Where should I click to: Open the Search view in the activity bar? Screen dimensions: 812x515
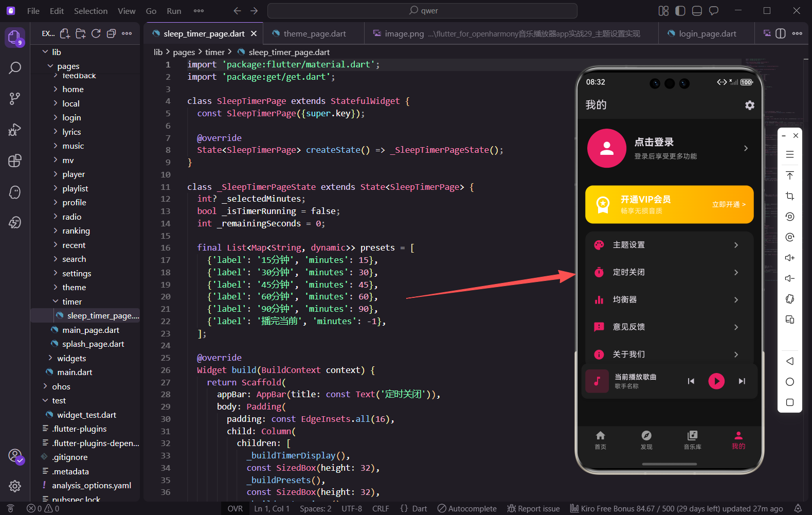pyautogui.click(x=15, y=68)
